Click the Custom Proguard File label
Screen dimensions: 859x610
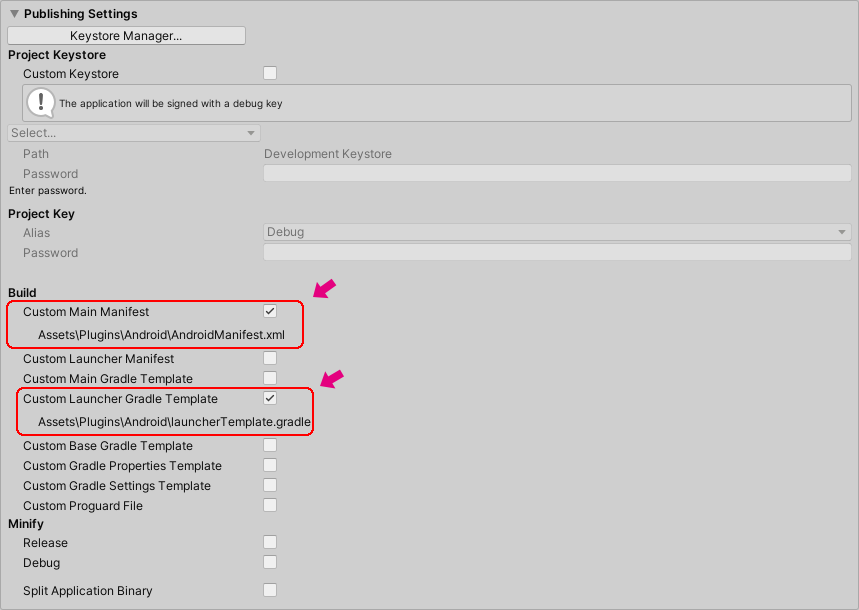click(x=83, y=506)
